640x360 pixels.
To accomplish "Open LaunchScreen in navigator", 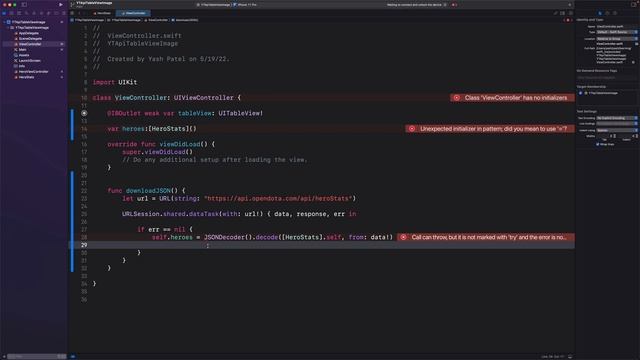I will click(x=27, y=60).
